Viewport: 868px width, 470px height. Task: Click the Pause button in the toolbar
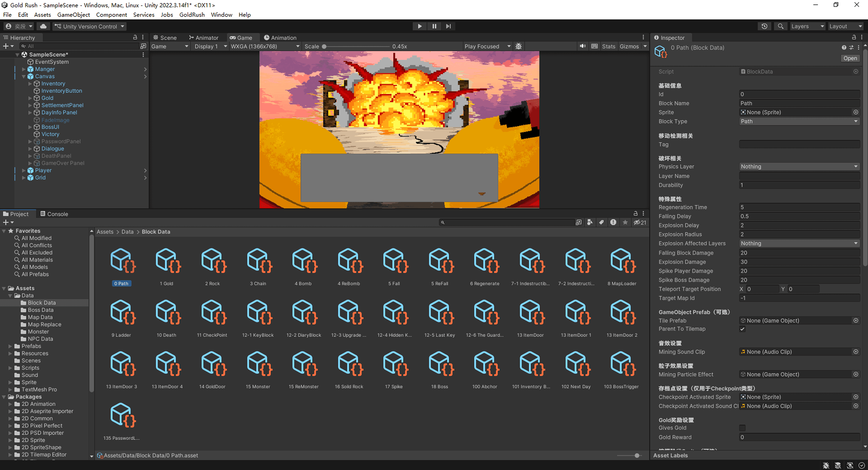(x=434, y=26)
